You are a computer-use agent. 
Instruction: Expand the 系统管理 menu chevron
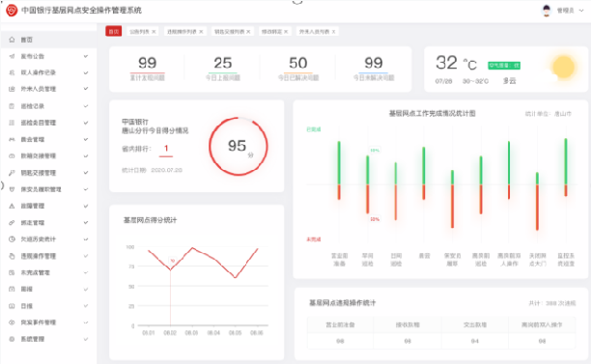(x=86, y=339)
